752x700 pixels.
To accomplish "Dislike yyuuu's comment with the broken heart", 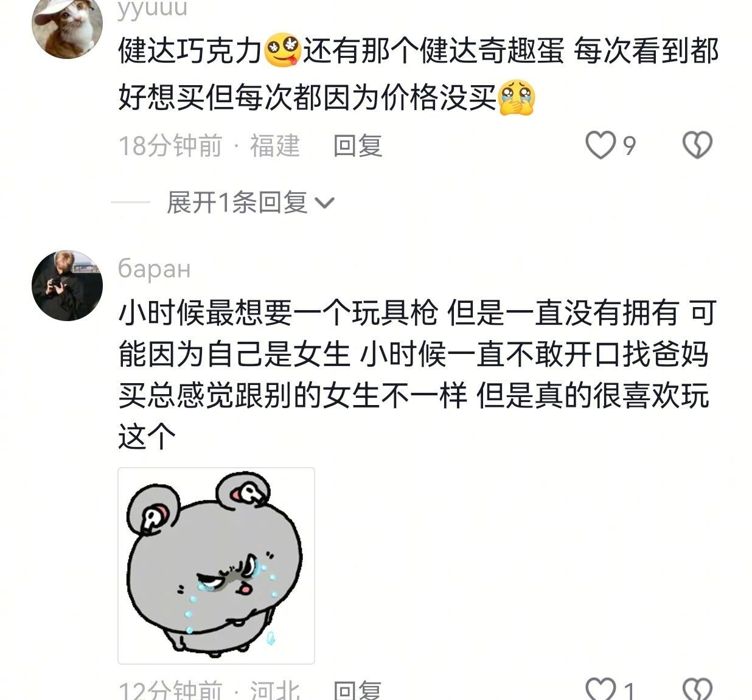I will pyautogui.click(x=697, y=145).
